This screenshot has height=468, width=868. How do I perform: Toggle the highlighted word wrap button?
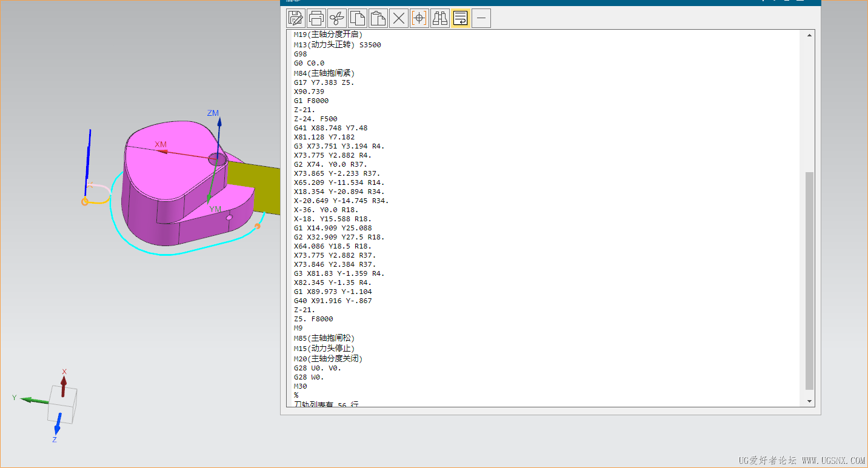click(x=460, y=18)
